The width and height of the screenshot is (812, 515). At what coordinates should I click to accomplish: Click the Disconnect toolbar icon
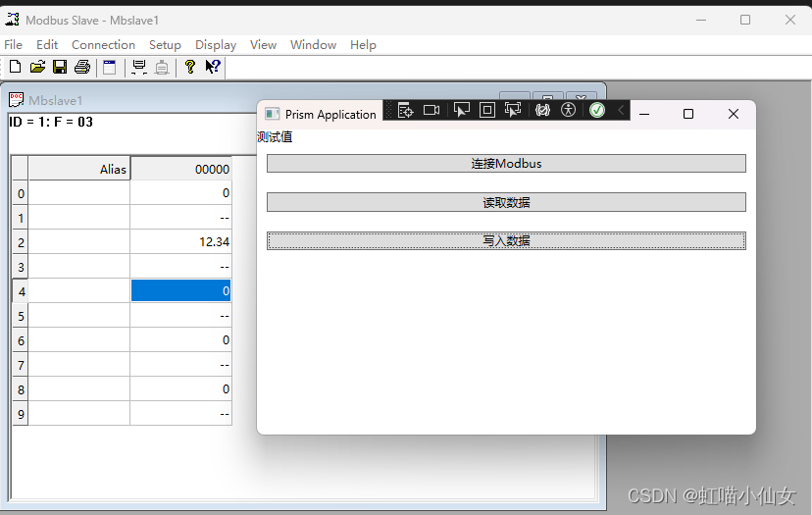(162, 67)
